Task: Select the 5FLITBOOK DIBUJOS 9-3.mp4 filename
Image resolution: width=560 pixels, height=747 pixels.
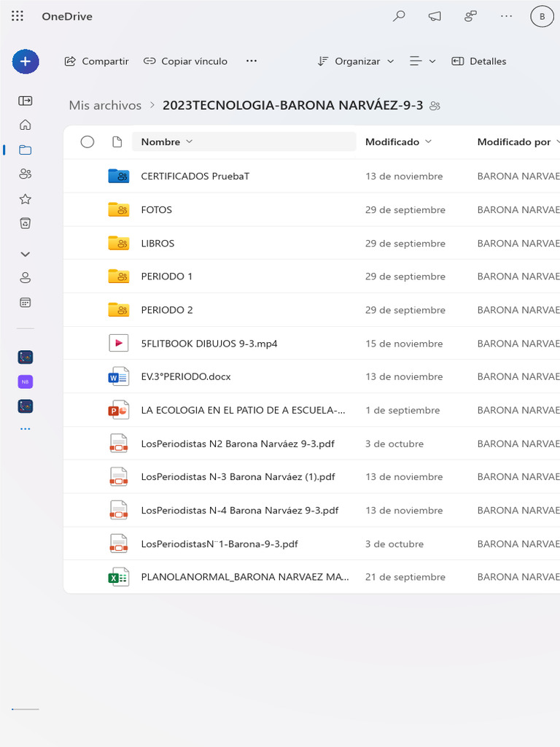Action: point(209,344)
